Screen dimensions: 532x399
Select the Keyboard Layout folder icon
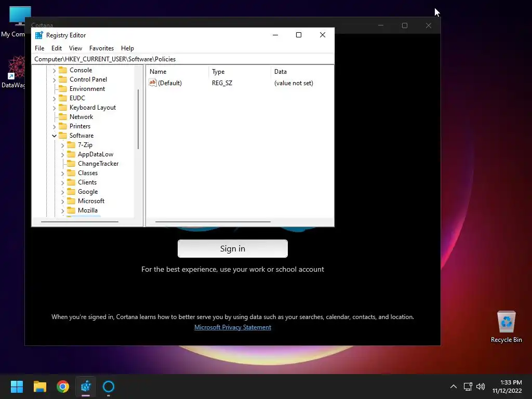pyautogui.click(x=63, y=107)
